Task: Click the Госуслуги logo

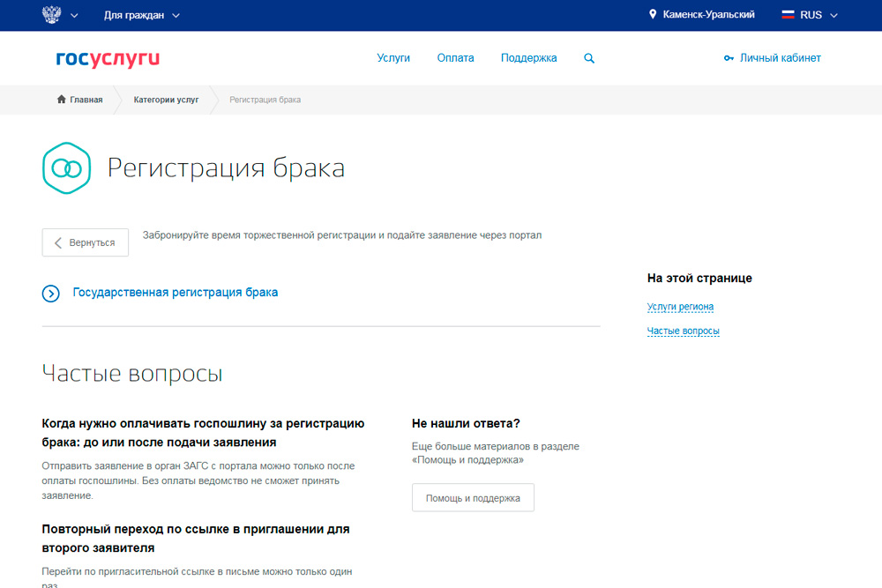Action: tap(106, 58)
